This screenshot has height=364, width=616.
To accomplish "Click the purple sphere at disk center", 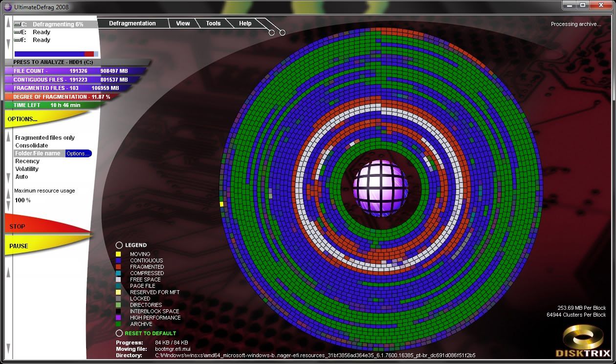I will click(x=380, y=188).
